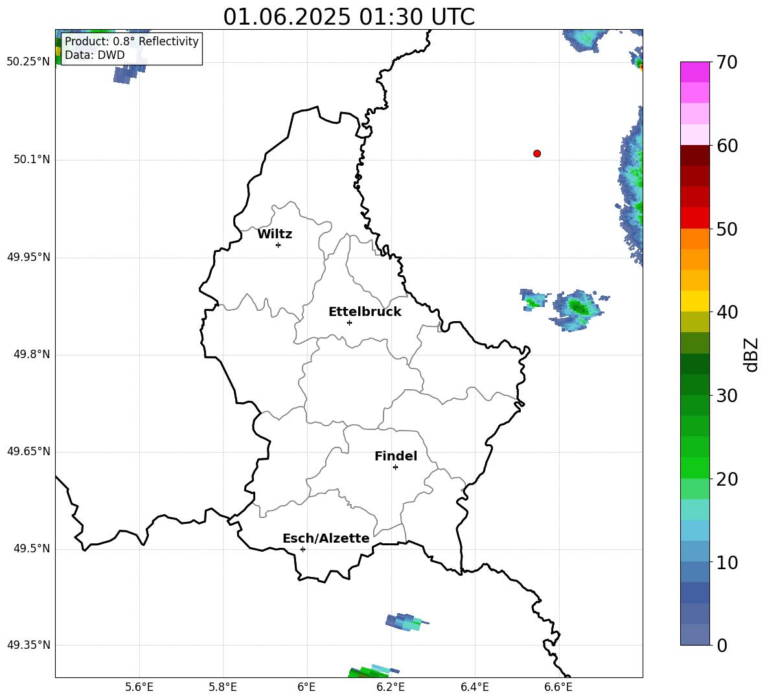
Task: Click the Data: DWD text
Action: [95, 55]
